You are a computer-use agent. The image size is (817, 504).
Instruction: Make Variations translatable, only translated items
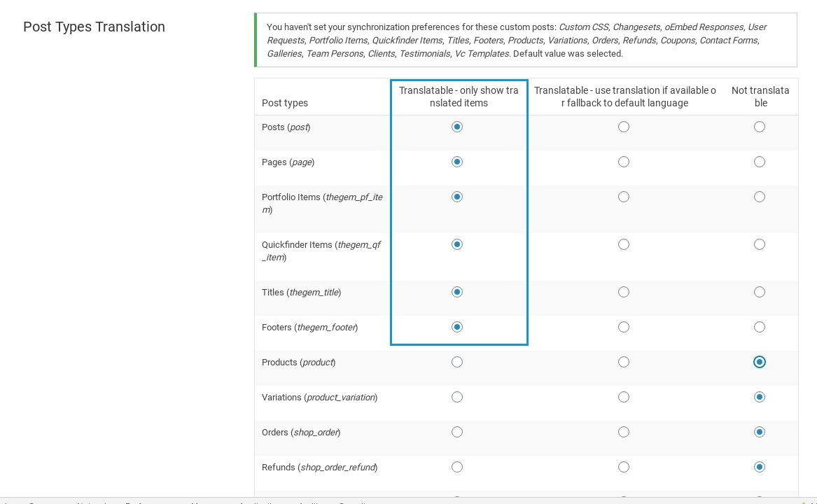pyautogui.click(x=457, y=397)
